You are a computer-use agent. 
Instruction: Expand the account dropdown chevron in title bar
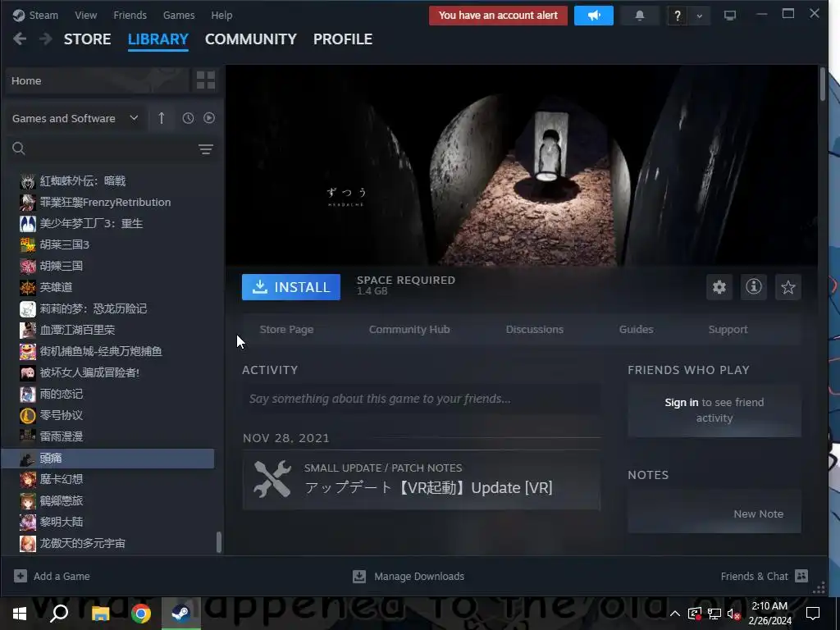click(x=699, y=16)
